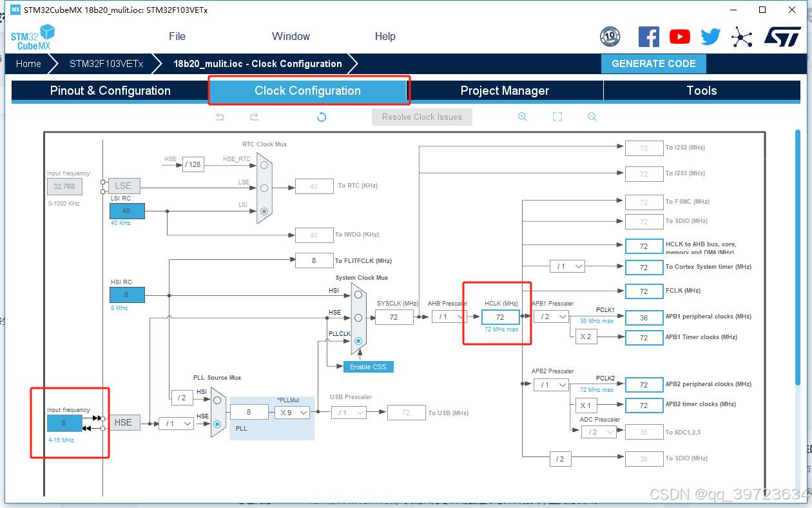The width and height of the screenshot is (812, 508).
Task: Fit the clock diagram to the window
Action: (557, 117)
